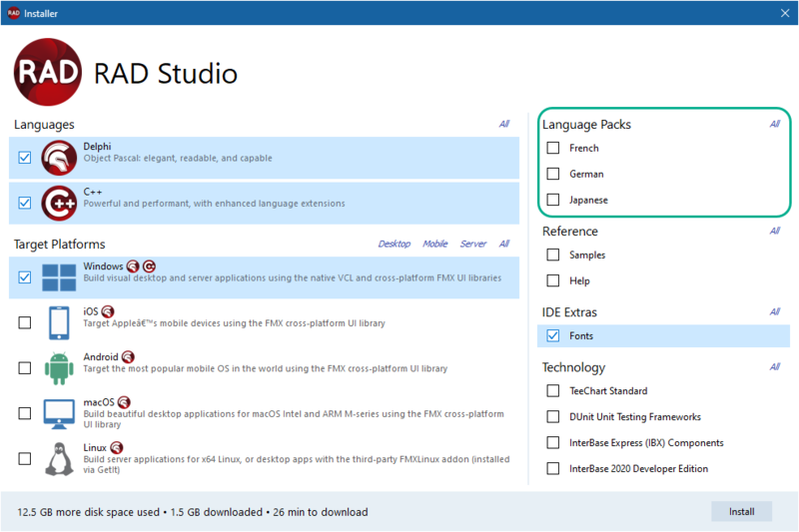Select All under Reference

pyautogui.click(x=775, y=232)
